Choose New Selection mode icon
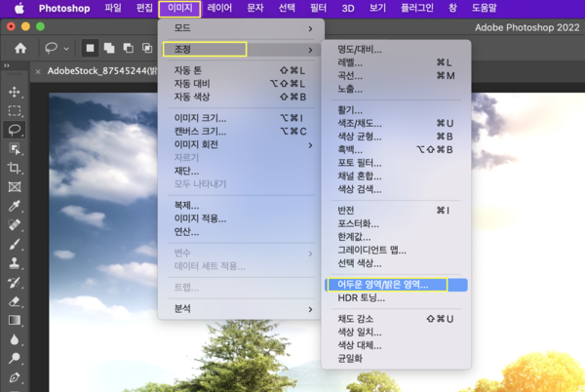Image resolution: width=585 pixels, height=392 pixels. coord(90,48)
